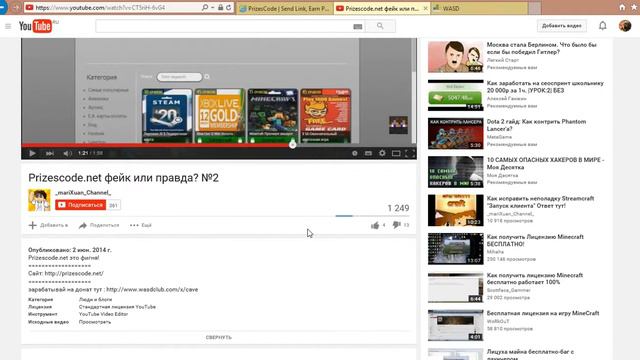
Task: Click the Добавить видео upload button
Action: pyautogui.click(x=562, y=26)
